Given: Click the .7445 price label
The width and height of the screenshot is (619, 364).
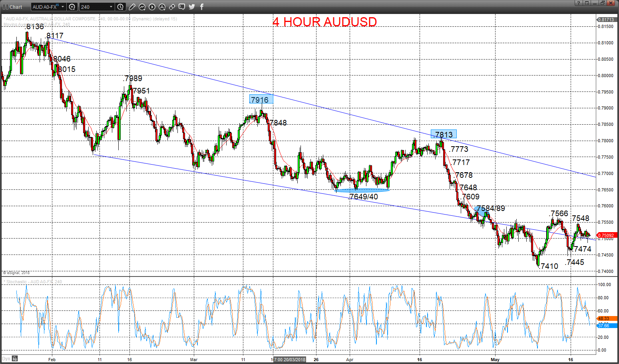Looking at the screenshot, I should pos(575,262).
